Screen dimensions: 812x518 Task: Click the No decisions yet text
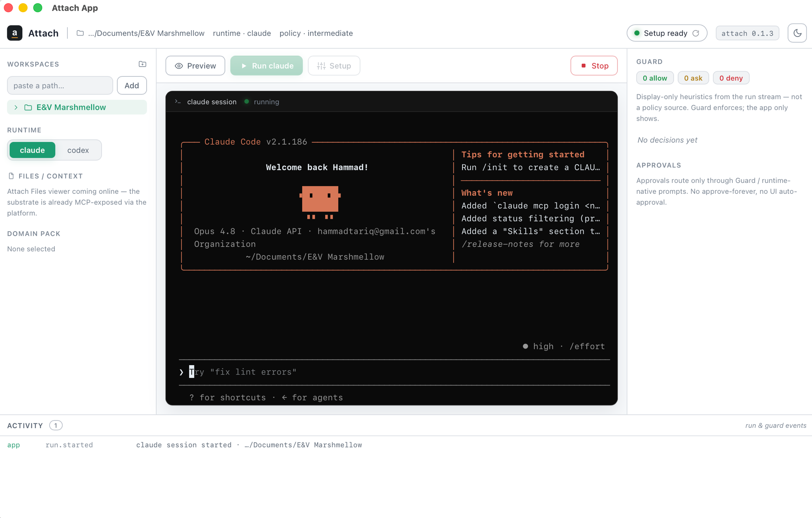pos(667,140)
